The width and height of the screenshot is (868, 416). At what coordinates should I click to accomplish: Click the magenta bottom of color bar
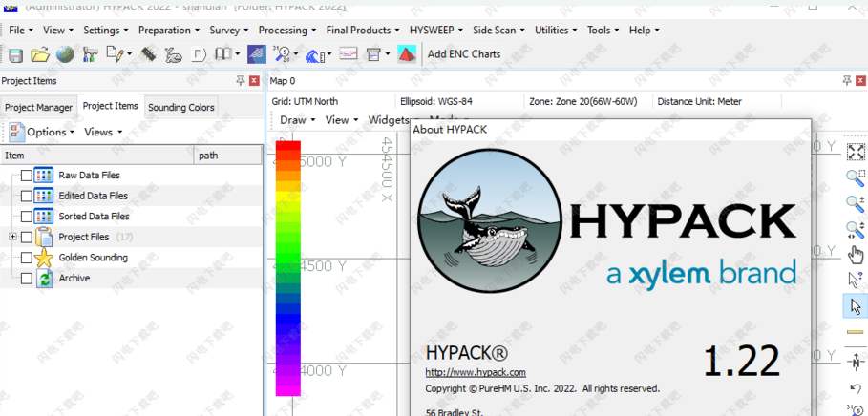click(287, 390)
